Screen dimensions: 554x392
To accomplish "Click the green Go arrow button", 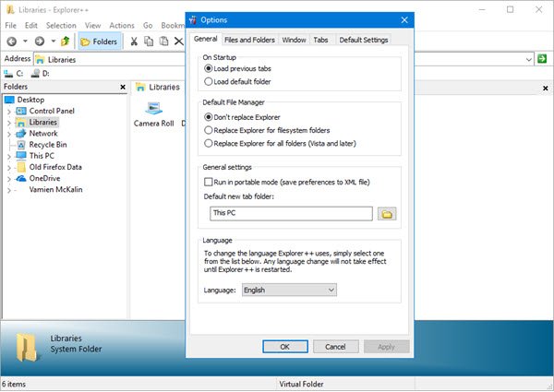I will (542, 59).
